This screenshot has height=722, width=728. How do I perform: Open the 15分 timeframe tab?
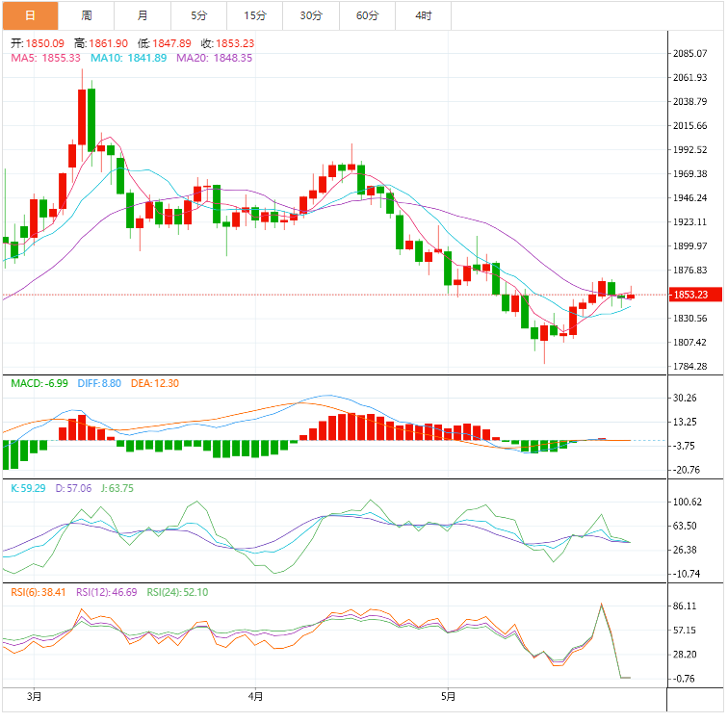coord(255,15)
